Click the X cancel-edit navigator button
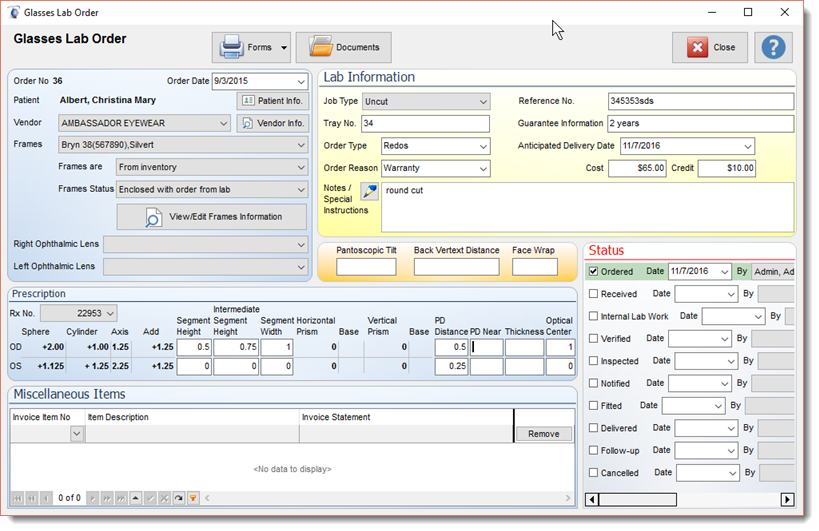Screen dimensions: 819x531 coord(164,498)
